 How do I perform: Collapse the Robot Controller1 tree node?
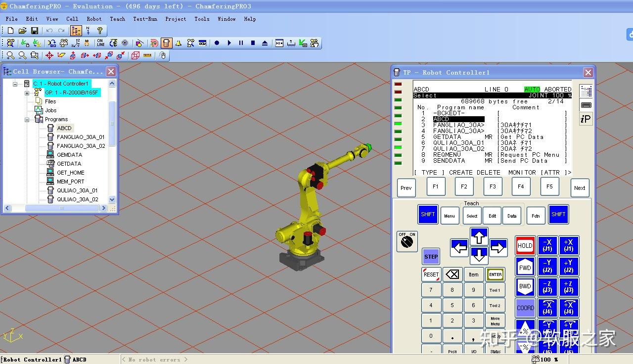coord(15,84)
